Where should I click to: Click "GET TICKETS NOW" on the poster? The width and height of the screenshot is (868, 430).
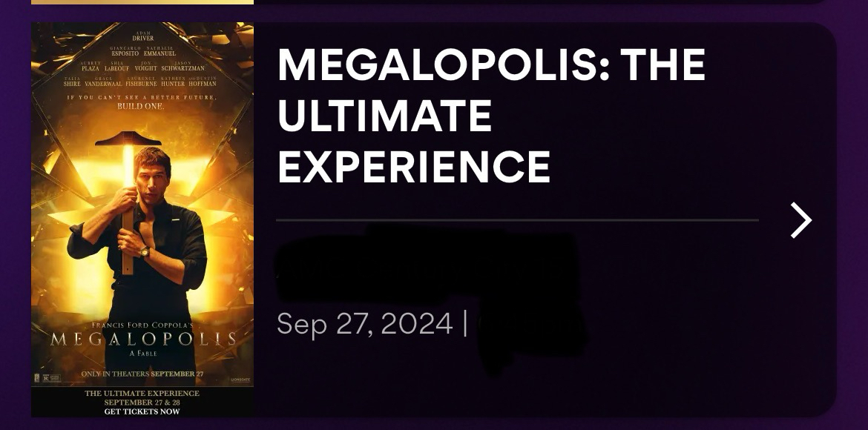[x=142, y=411]
